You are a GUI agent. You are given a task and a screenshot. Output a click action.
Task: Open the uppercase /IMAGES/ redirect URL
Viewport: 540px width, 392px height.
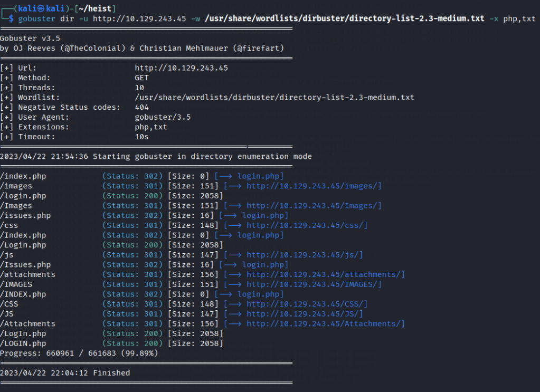(314, 284)
